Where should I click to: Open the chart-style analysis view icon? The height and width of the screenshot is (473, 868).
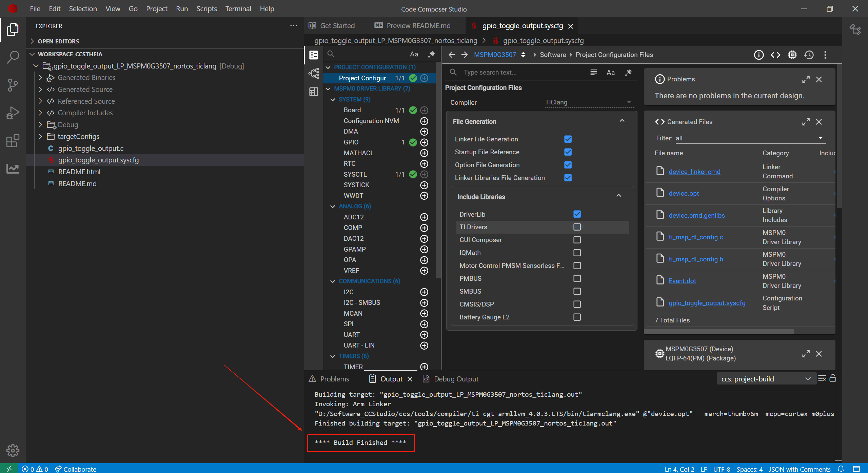tap(13, 168)
